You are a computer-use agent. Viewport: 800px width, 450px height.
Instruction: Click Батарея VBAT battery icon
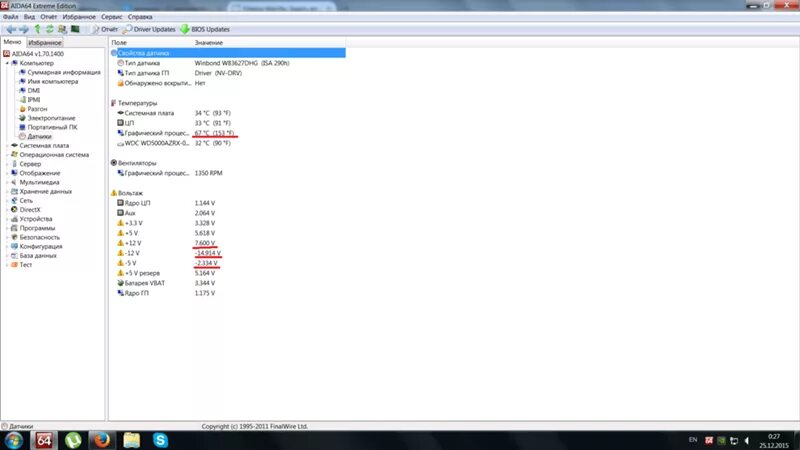click(120, 283)
